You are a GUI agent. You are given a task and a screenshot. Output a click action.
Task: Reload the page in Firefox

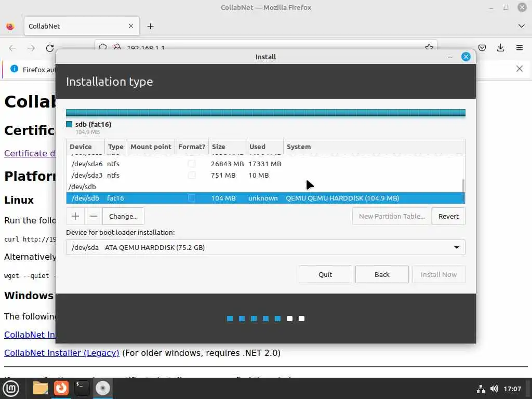point(50,48)
